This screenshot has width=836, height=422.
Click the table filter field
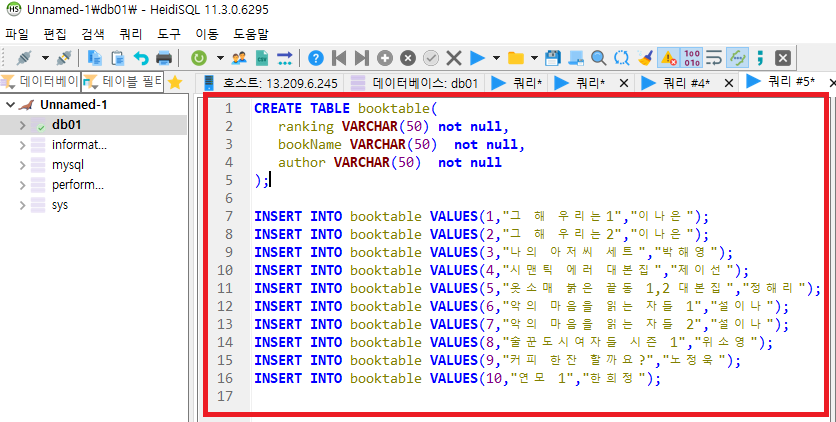tap(123, 82)
